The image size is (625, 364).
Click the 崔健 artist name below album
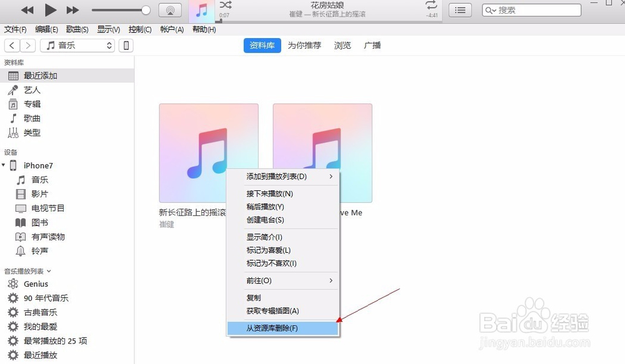167,225
